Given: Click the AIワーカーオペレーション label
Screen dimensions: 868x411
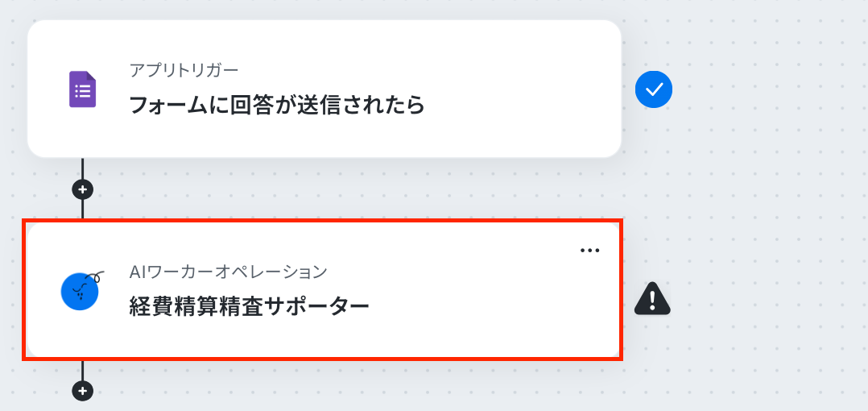Looking at the screenshot, I should coord(228,272).
